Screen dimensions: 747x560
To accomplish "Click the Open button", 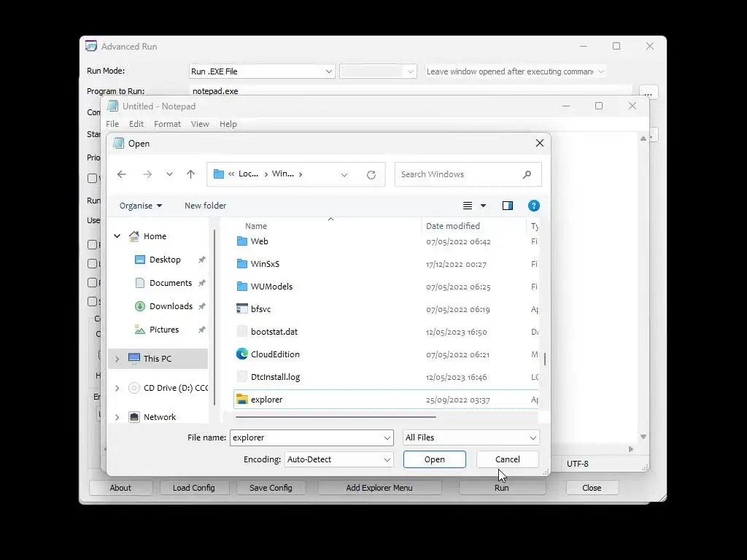I will [435, 459].
